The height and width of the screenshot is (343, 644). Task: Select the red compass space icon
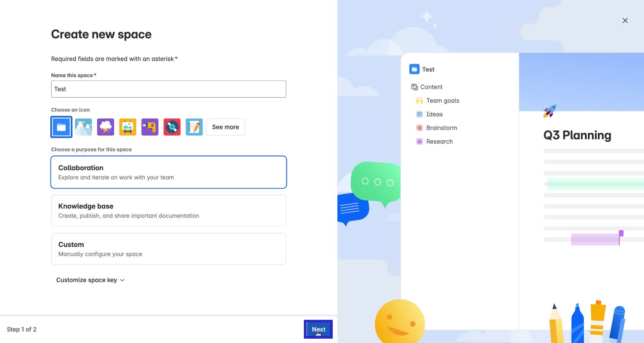(x=172, y=127)
